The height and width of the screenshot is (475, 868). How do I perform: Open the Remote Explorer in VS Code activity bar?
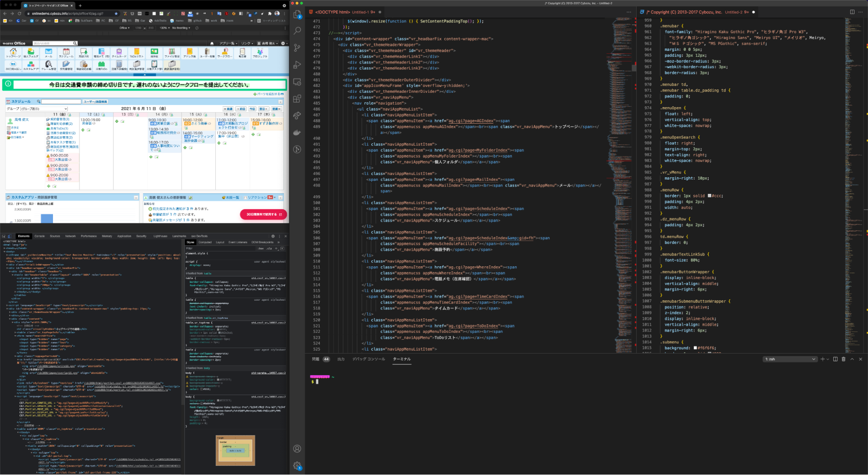297,82
